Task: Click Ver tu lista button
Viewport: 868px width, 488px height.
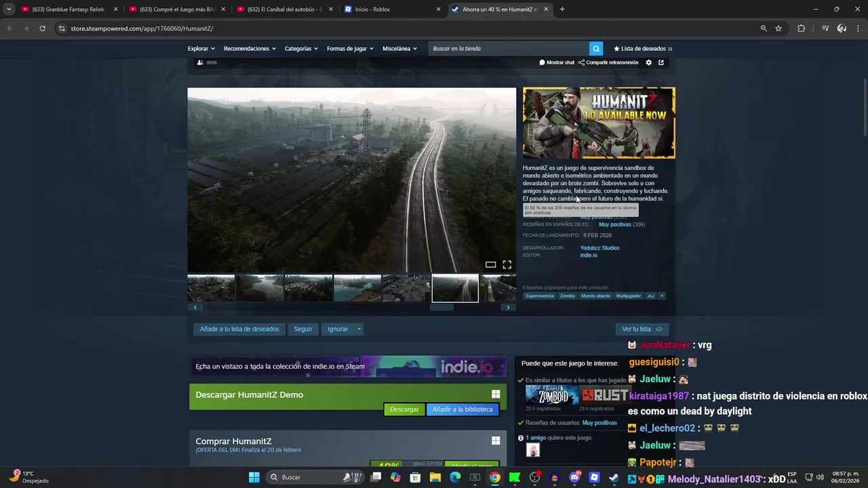Action: [x=642, y=329]
